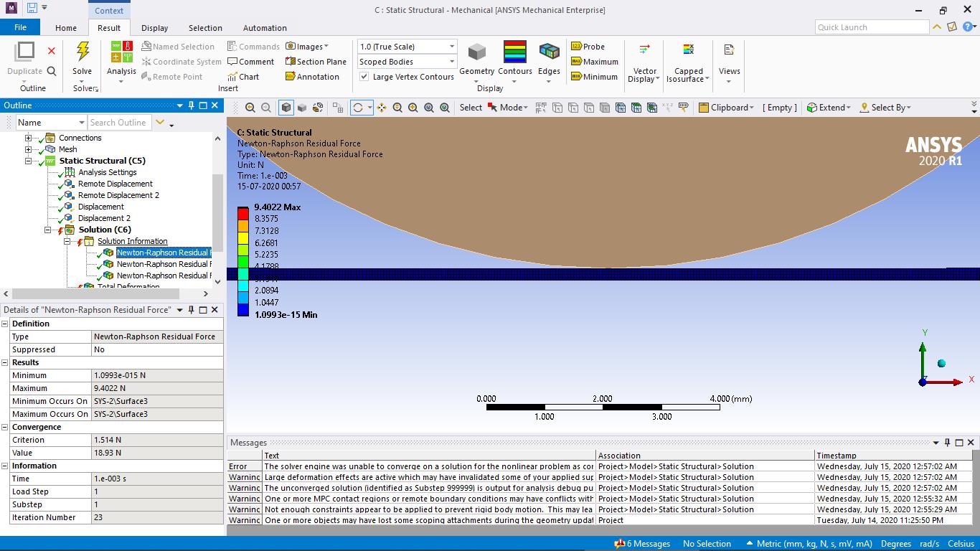The image size is (980, 551).
Task: Pin the Messages panel with auto-hide pushpin
Action: (x=948, y=443)
